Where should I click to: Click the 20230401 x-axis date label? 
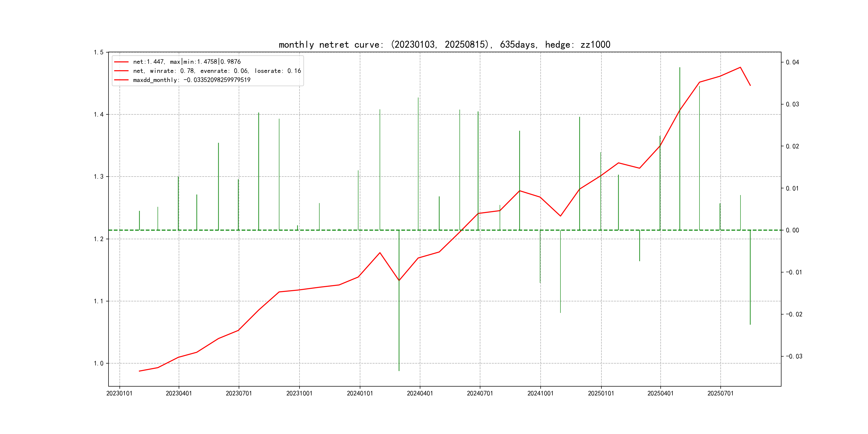tap(179, 393)
